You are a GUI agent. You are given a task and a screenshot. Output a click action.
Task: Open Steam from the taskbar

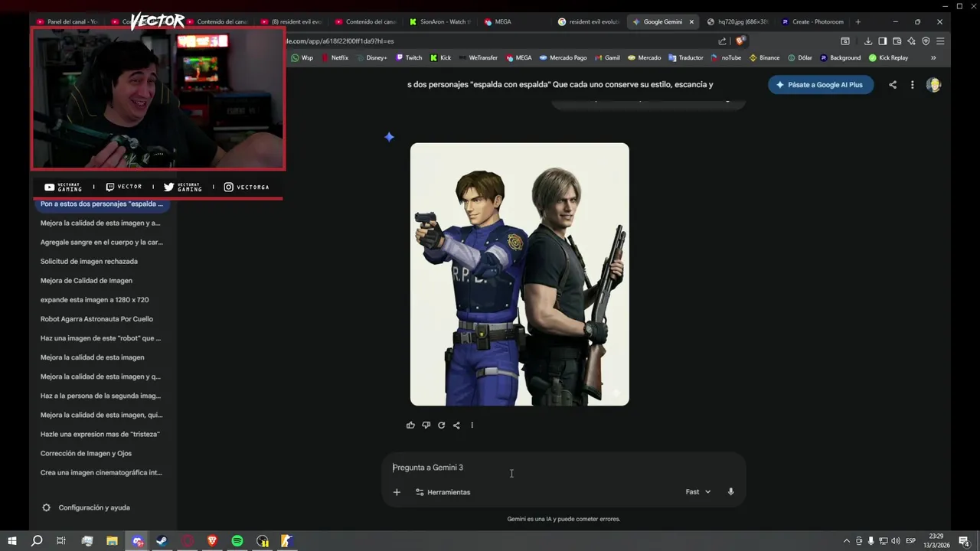(x=162, y=541)
